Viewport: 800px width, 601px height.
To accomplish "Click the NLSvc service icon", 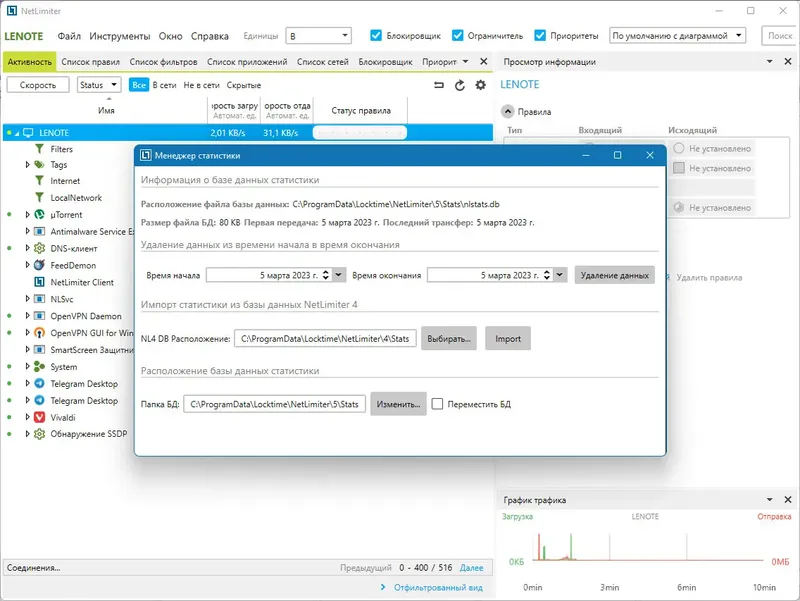I will (39, 299).
